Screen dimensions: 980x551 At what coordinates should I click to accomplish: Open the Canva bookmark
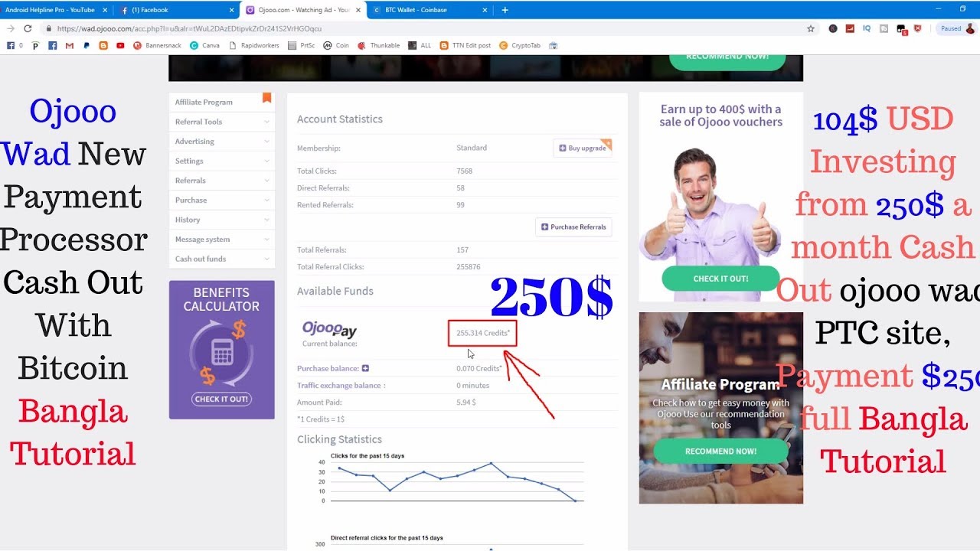pos(204,45)
